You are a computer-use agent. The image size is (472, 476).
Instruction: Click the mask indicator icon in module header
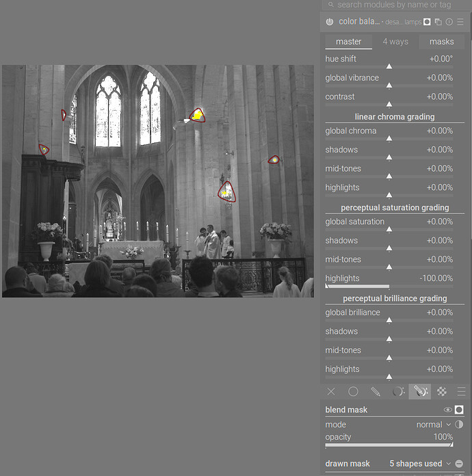427,22
